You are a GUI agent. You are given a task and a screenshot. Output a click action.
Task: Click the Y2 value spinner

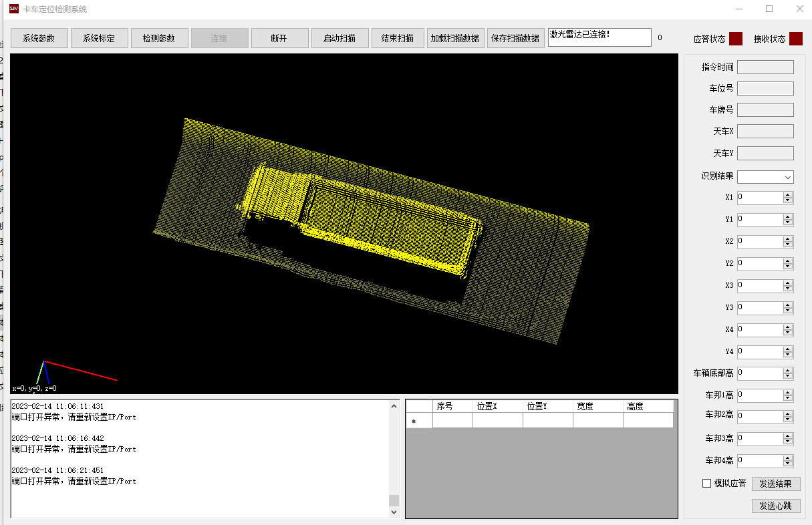[x=765, y=263]
